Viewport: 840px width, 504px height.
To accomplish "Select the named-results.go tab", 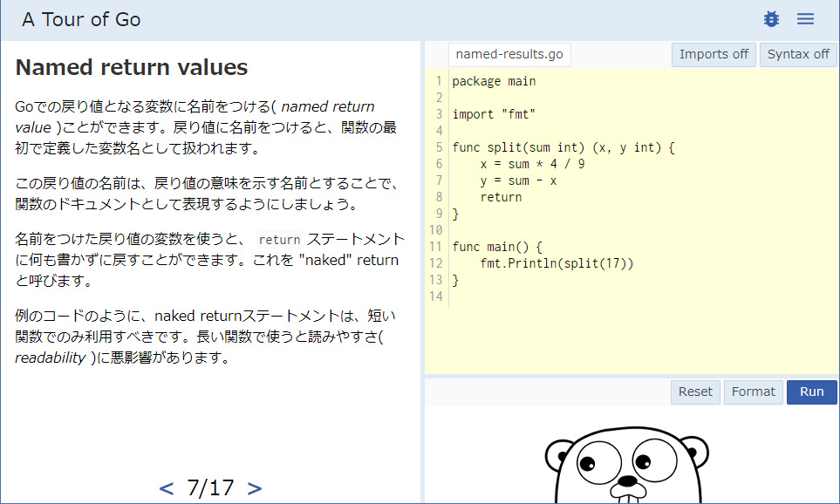I will pyautogui.click(x=509, y=54).
